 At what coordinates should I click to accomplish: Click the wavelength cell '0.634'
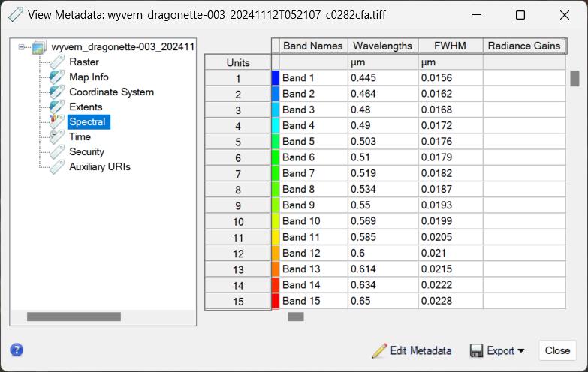(383, 285)
